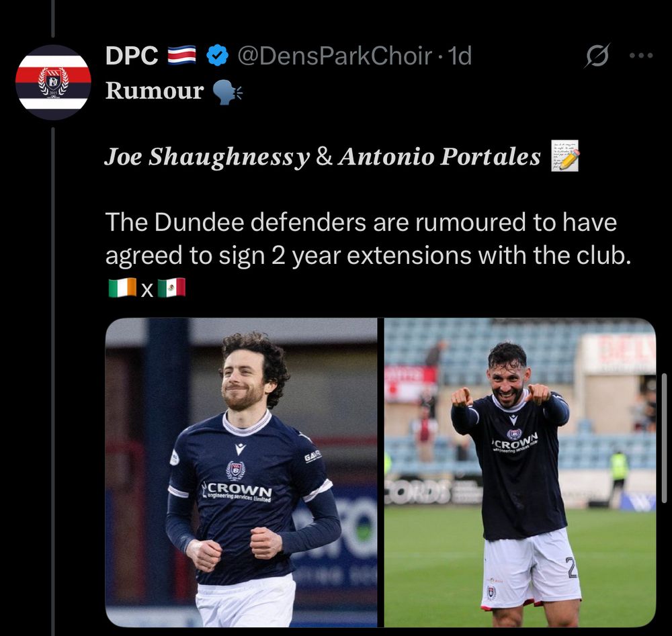Click the memo pencil emoji after Portales

point(565,155)
